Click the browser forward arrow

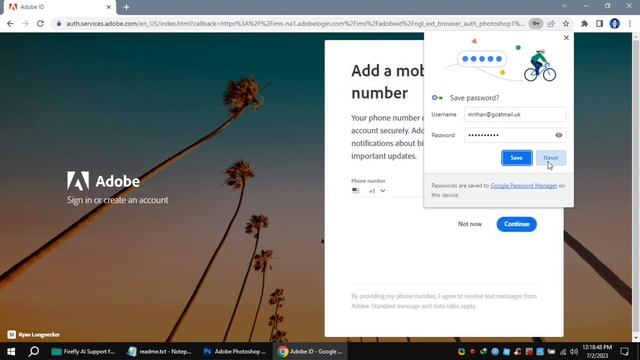pyautogui.click(x=25, y=24)
